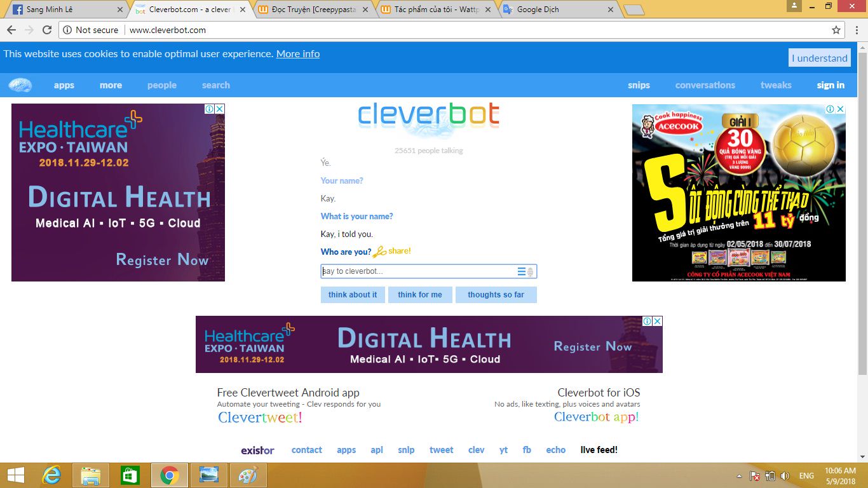The width and height of the screenshot is (868, 488).
Task: Open Action Center flag icon in tray
Action: coord(756,475)
